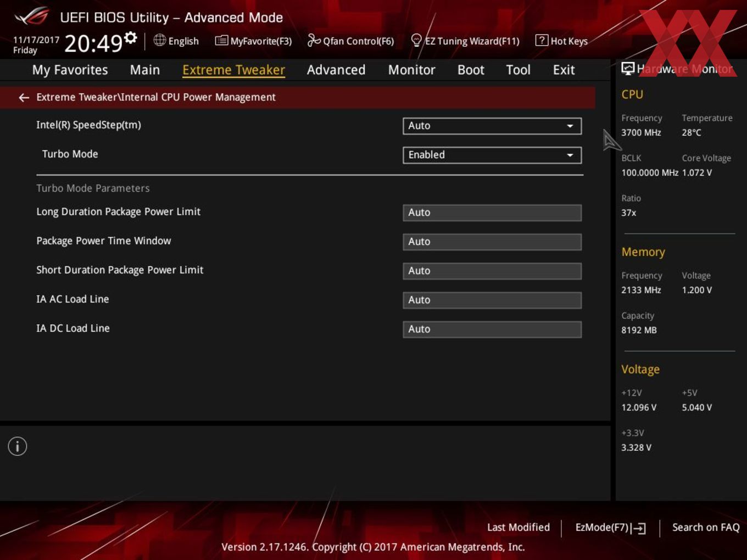Select the Turbo Mode label
The width and height of the screenshot is (747, 560).
(x=70, y=154)
